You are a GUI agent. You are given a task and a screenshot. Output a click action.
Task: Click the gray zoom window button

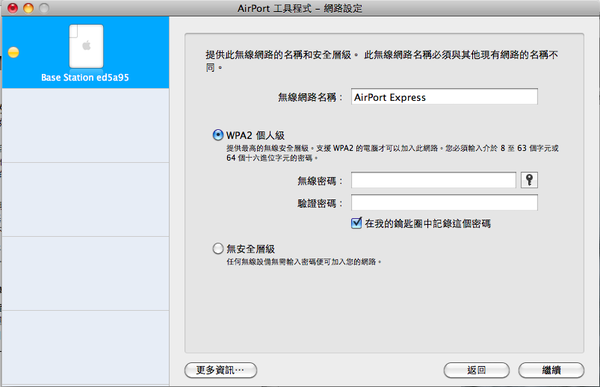(44, 8)
